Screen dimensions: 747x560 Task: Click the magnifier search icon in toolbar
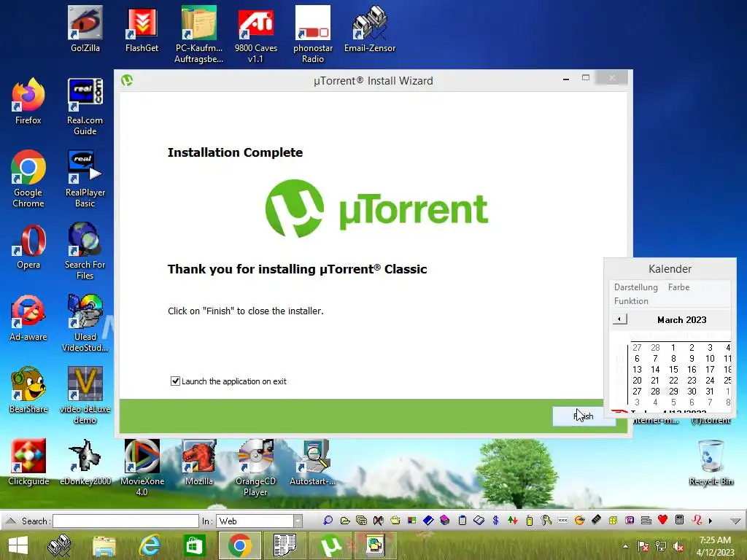point(328,521)
